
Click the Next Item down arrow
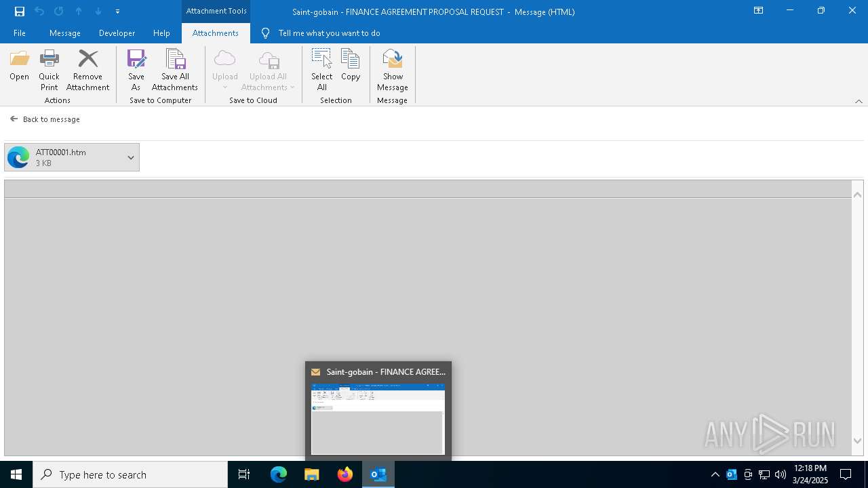tap(98, 12)
